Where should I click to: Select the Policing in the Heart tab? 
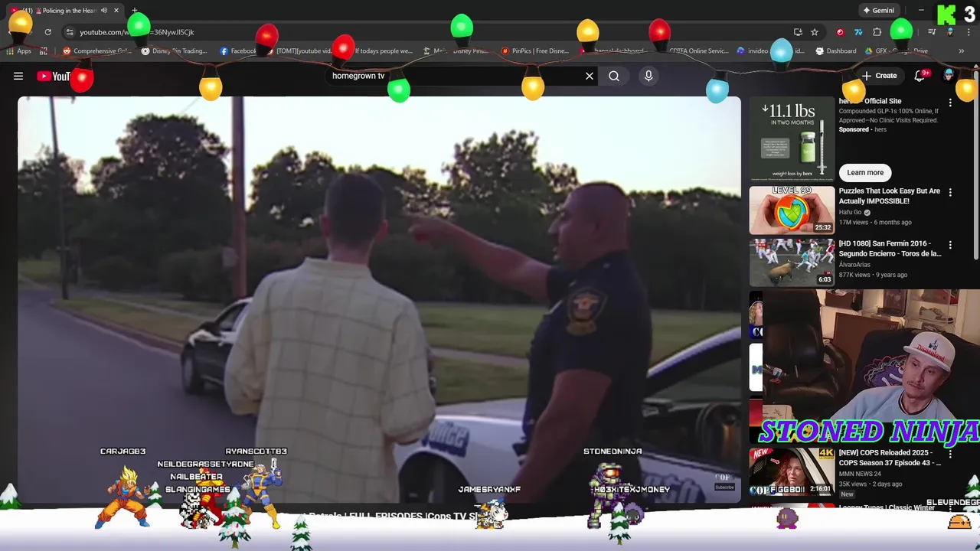coord(64,11)
